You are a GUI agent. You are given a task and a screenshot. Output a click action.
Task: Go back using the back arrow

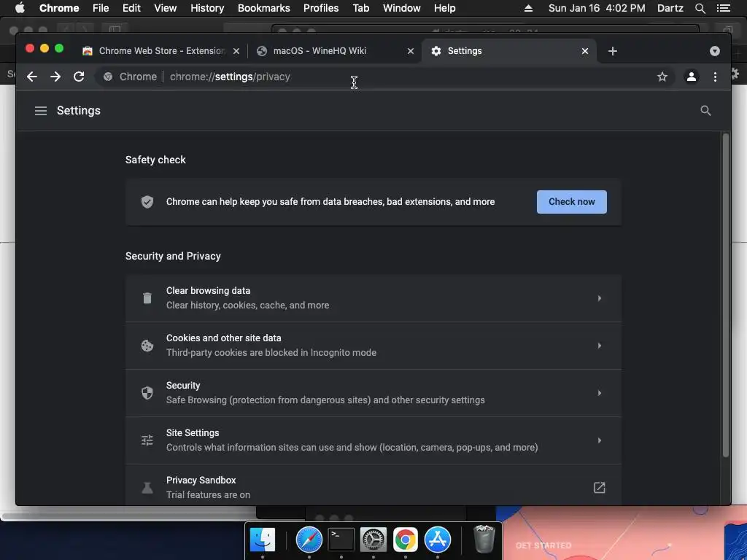[x=32, y=77]
